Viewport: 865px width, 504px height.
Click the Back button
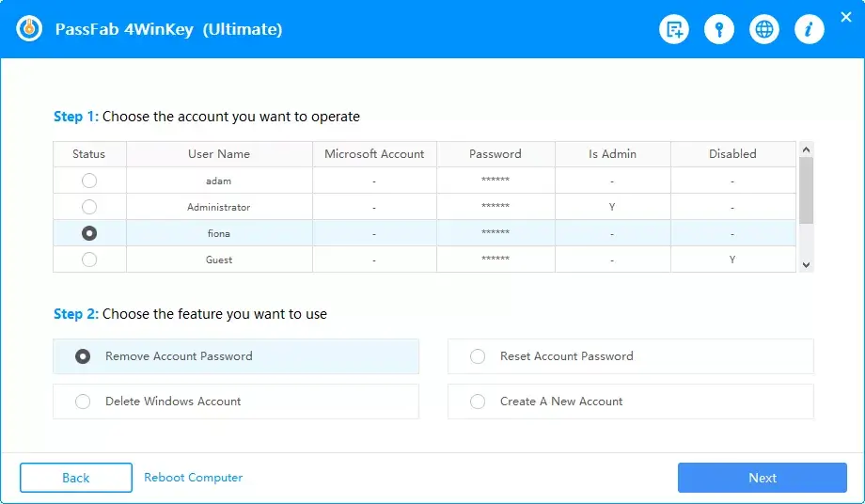click(76, 478)
